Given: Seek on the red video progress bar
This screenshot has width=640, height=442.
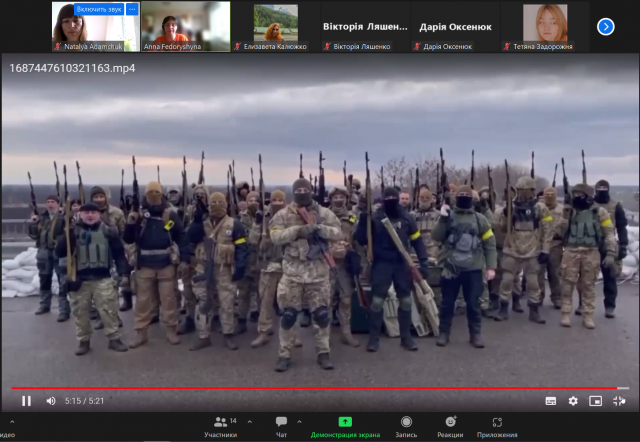Looking at the screenshot, I should (x=320, y=388).
